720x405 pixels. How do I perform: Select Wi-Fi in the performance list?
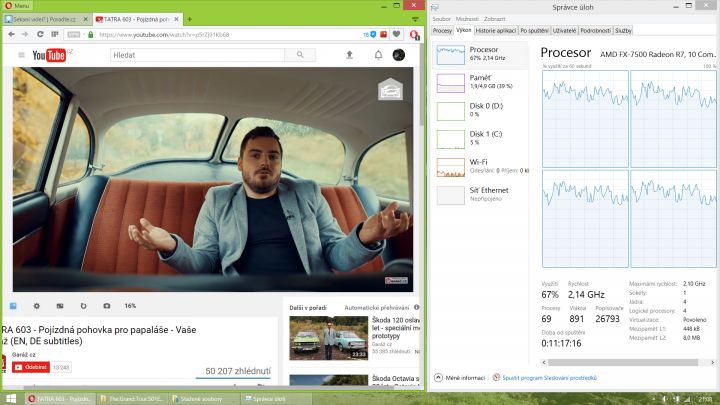click(x=480, y=167)
